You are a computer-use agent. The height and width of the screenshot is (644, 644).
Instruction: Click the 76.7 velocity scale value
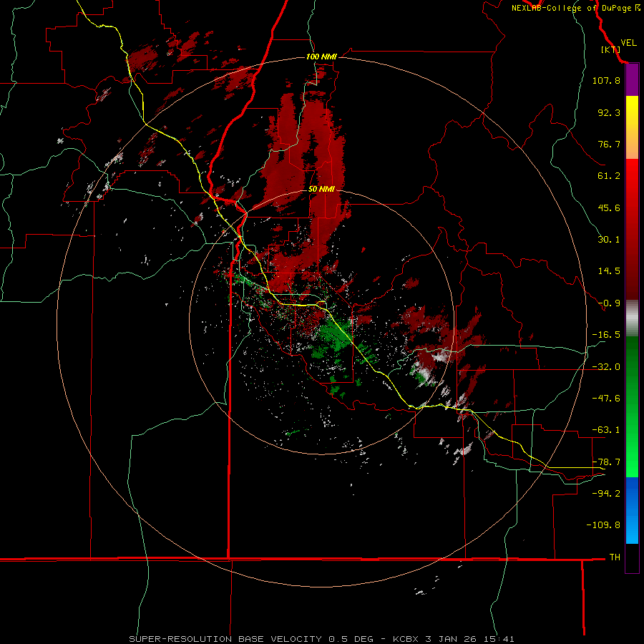point(609,144)
